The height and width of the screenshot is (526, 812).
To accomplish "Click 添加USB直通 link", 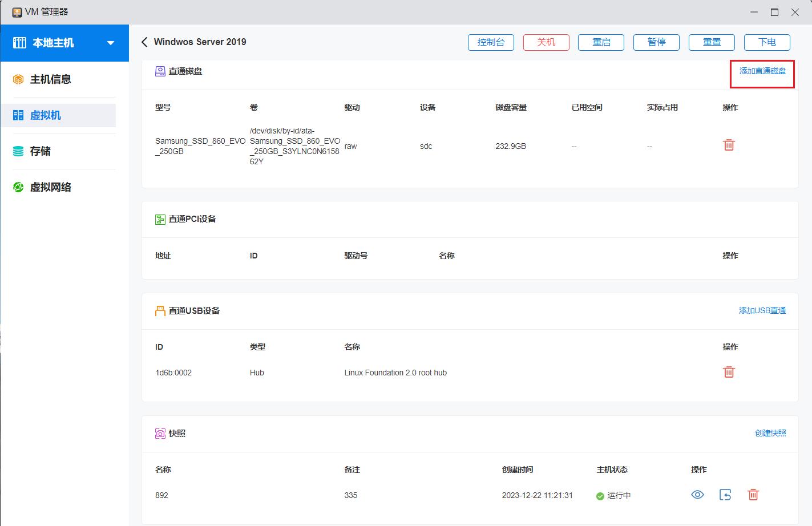I will [x=762, y=310].
